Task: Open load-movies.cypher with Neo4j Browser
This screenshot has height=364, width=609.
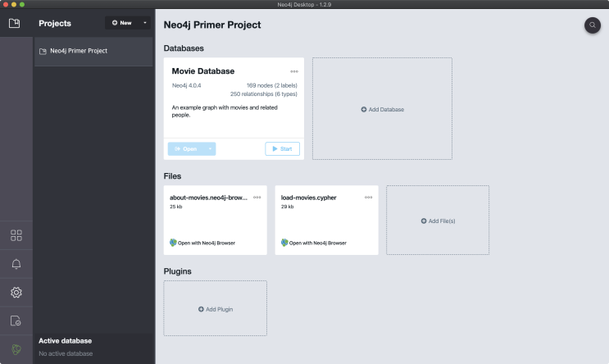Action: click(x=314, y=243)
